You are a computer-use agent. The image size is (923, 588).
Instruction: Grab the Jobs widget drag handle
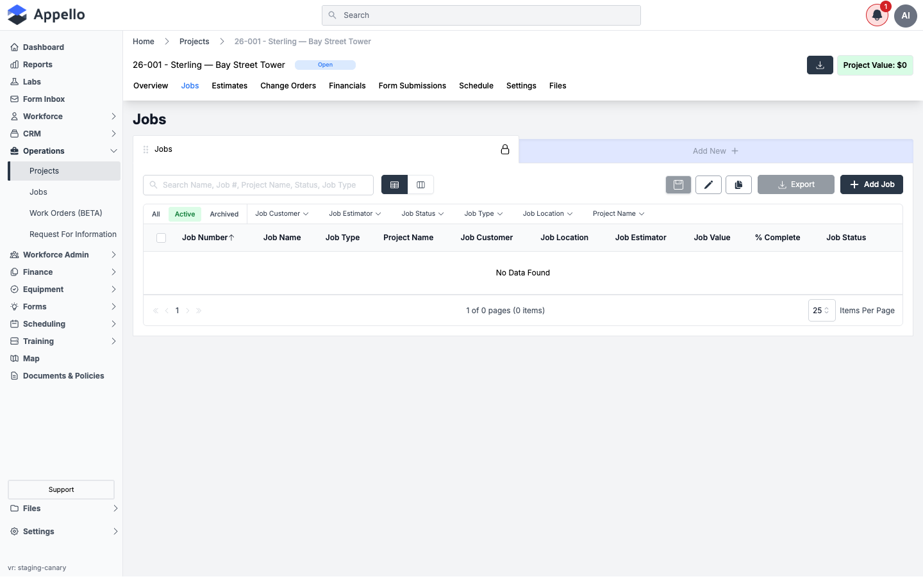(x=146, y=149)
